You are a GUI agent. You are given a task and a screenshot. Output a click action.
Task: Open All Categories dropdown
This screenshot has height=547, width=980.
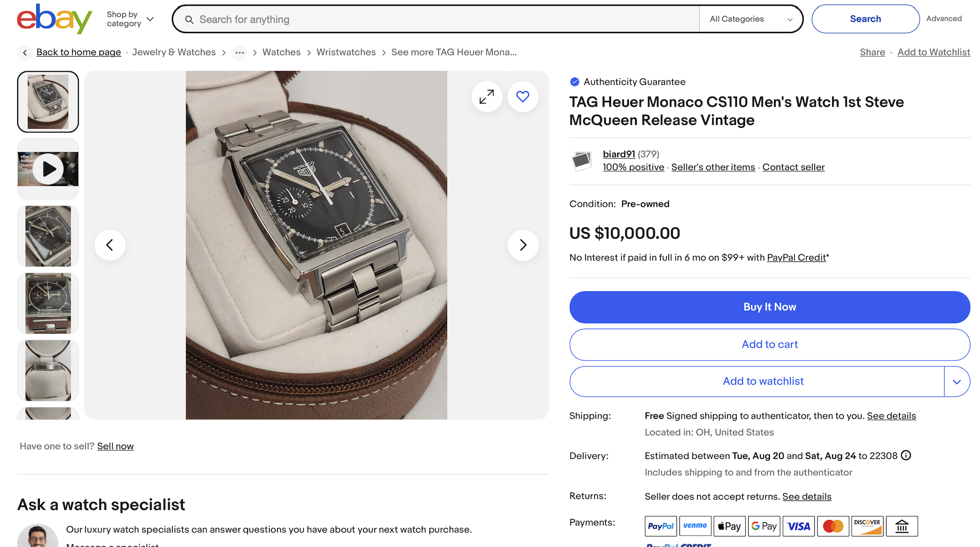click(x=751, y=19)
